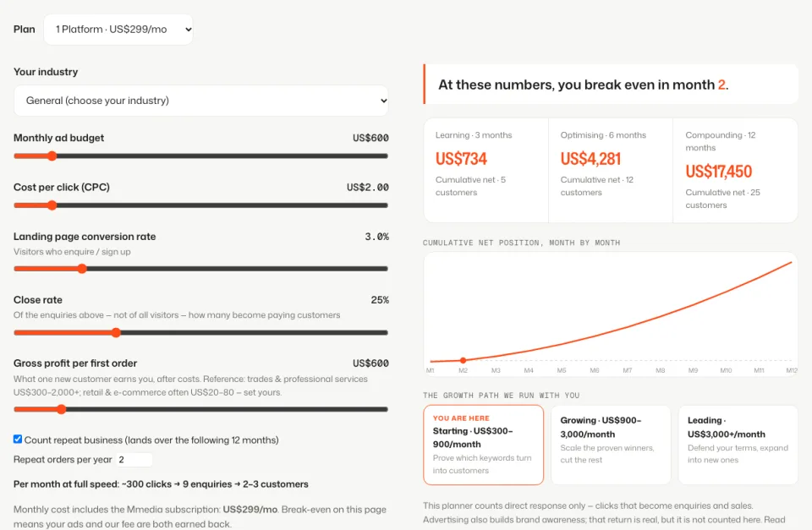Click the Monthly ad budget slider handle
Image resolution: width=812 pixels, height=530 pixels.
pyautogui.click(x=52, y=156)
